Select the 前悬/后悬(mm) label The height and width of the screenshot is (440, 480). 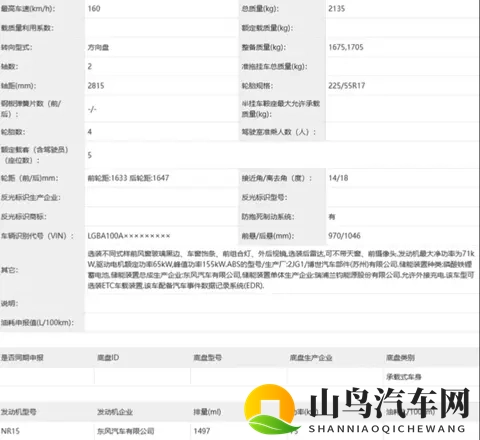click(x=268, y=236)
